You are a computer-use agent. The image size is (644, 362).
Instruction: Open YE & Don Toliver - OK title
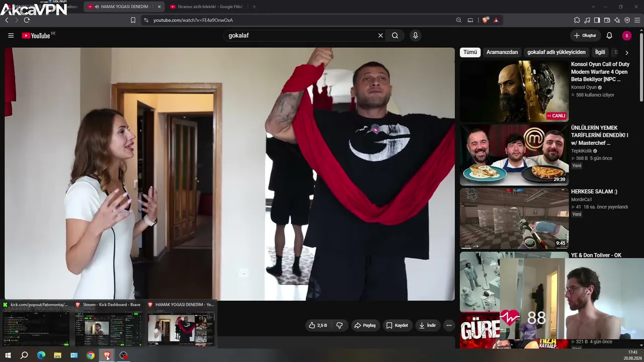596,255
